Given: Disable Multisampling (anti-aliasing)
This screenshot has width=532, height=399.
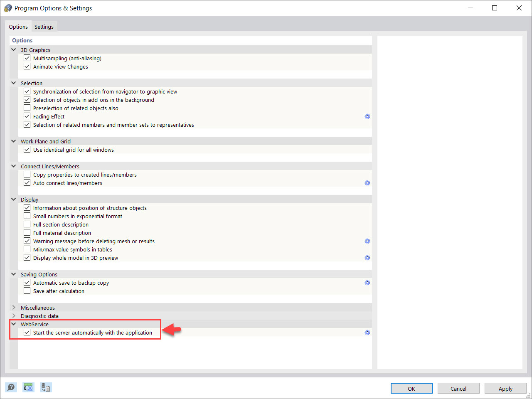Looking at the screenshot, I should click(27, 58).
